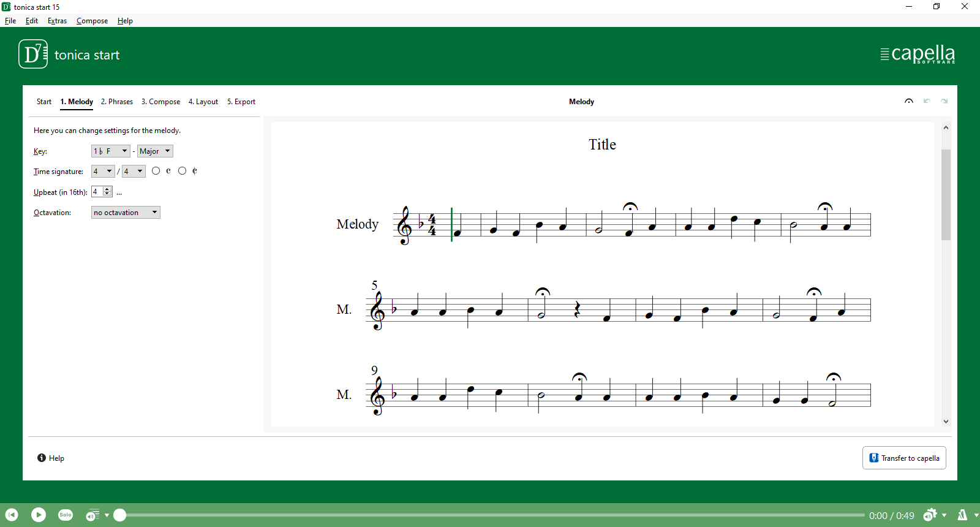Click the sound settings gear icon
Image resolution: width=980 pixels, height=527 pixels.
coord(930,515)
